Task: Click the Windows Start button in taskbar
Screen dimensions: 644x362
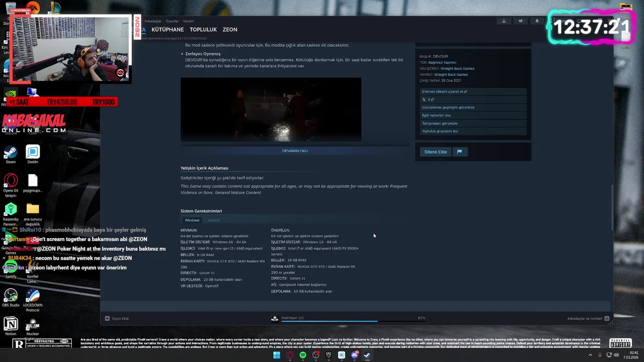Action: (x=277, y=355)
